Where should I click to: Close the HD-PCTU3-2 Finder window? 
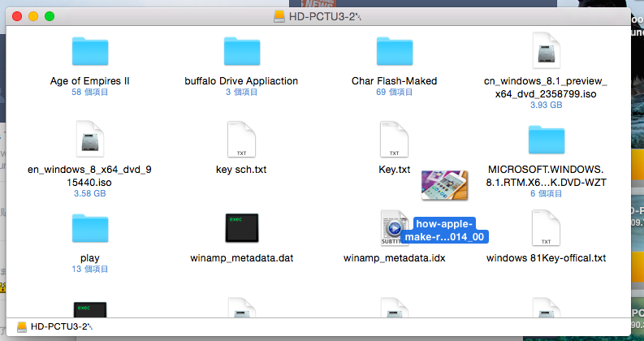[x=17, y=16]
